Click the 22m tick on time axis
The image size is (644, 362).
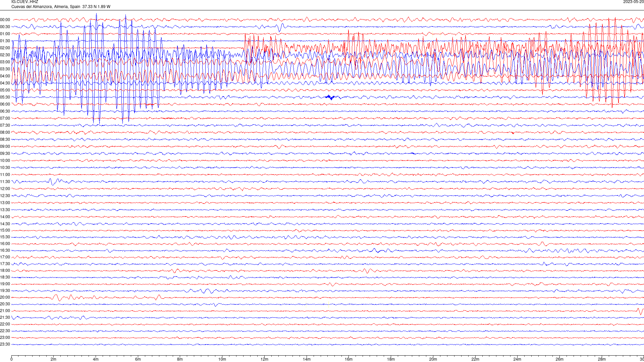point(475,359)
